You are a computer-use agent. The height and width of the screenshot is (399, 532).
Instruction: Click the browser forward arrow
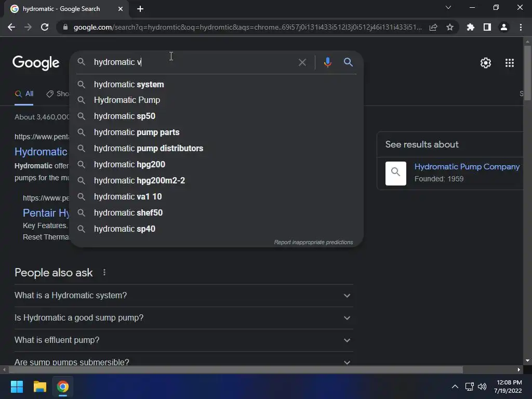(x=28, y=27)
